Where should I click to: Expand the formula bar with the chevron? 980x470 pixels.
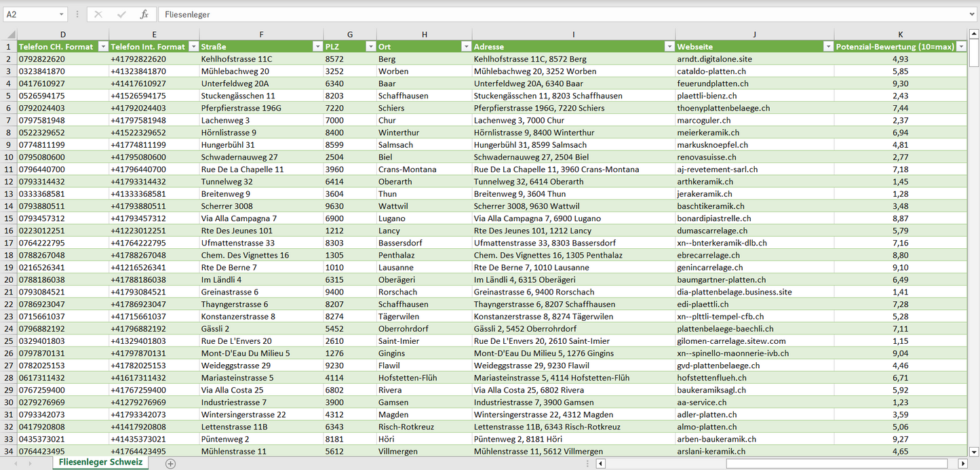point(973,14)
